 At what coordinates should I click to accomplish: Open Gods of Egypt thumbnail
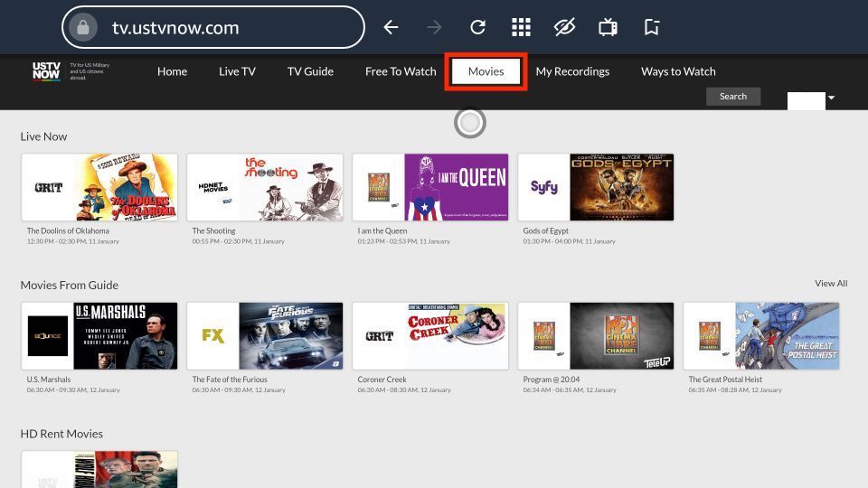pyautogui.click(x=595, y=187)
